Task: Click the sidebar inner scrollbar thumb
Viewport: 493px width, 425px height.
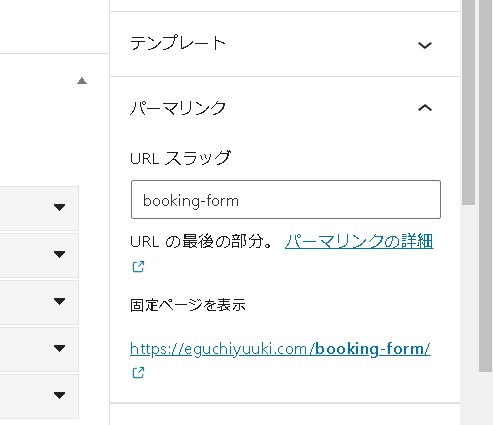Action: 468,102
